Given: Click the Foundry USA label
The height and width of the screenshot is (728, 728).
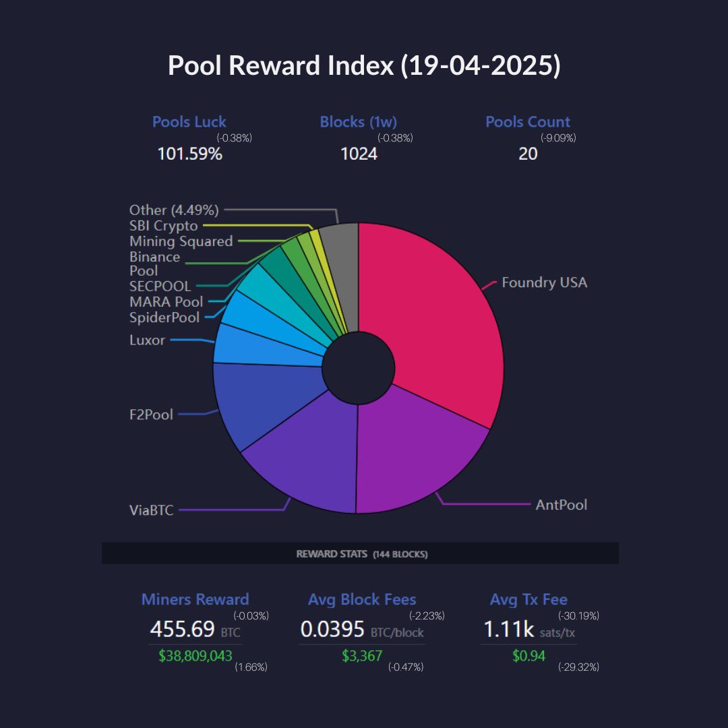Looking at the screenshot, I should [544, 282].
